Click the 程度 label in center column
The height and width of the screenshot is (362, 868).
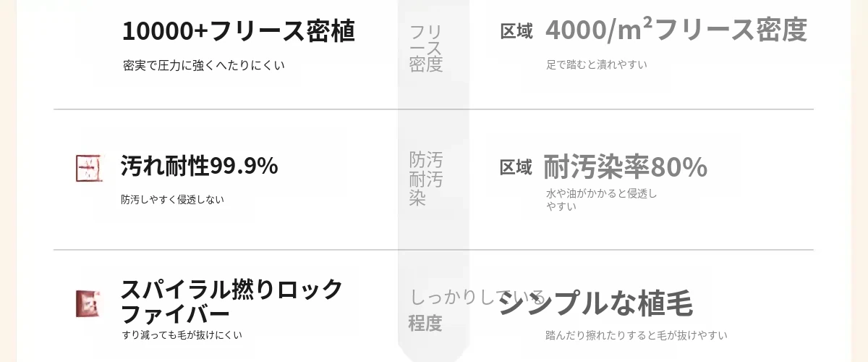tap(425, 323)
